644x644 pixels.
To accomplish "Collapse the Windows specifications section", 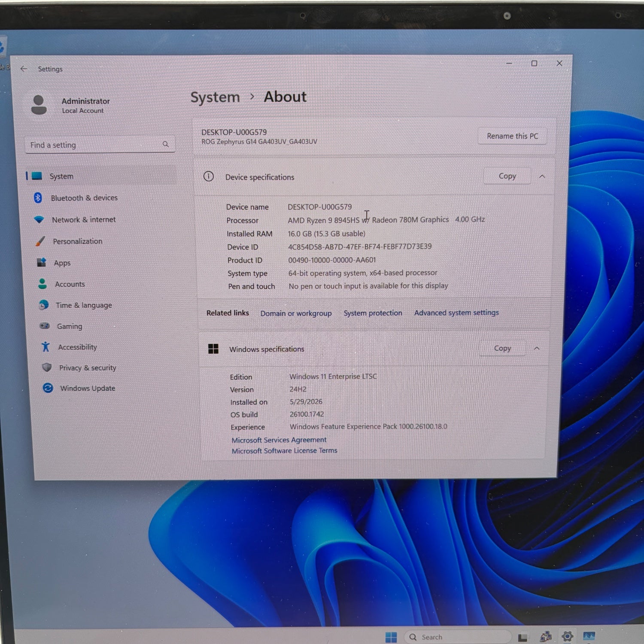I will pyautogui.click(x=537, y=348).
